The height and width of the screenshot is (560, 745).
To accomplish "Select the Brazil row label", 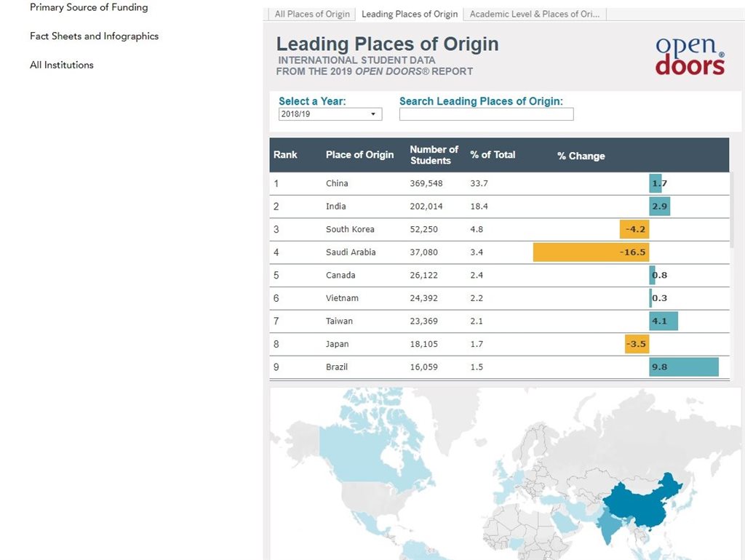I will pos(337,367).
